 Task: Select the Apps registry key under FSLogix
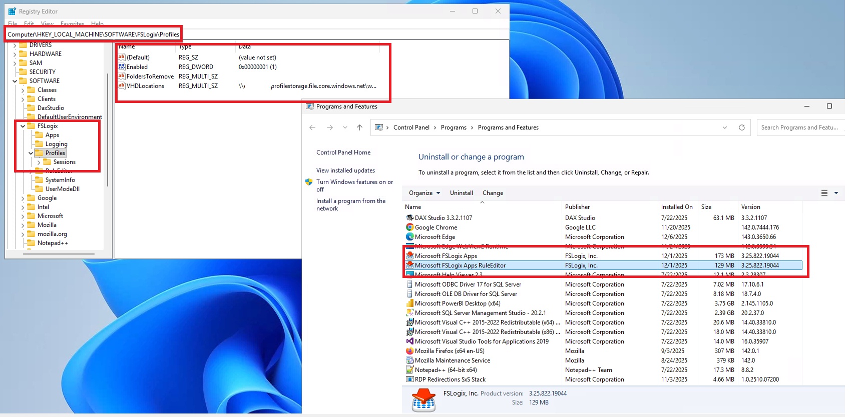[52, 135]
